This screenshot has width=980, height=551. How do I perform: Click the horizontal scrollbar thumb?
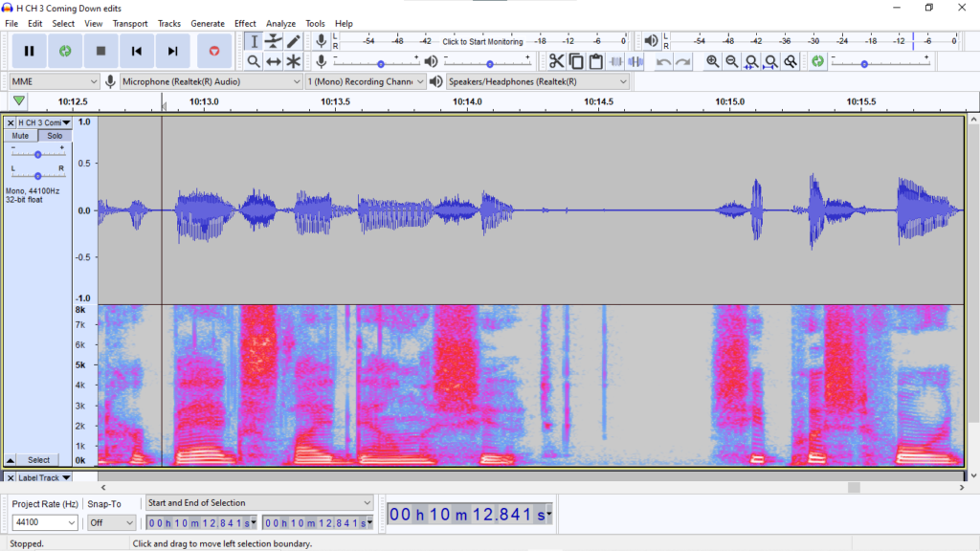click(x=854, y=487)
